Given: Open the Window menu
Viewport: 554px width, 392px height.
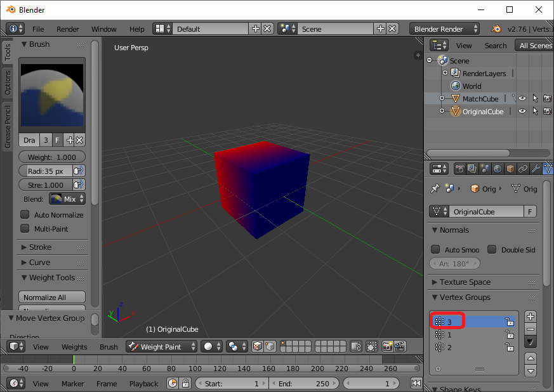Looking at the screenshot, I should [x=104, y=29].
